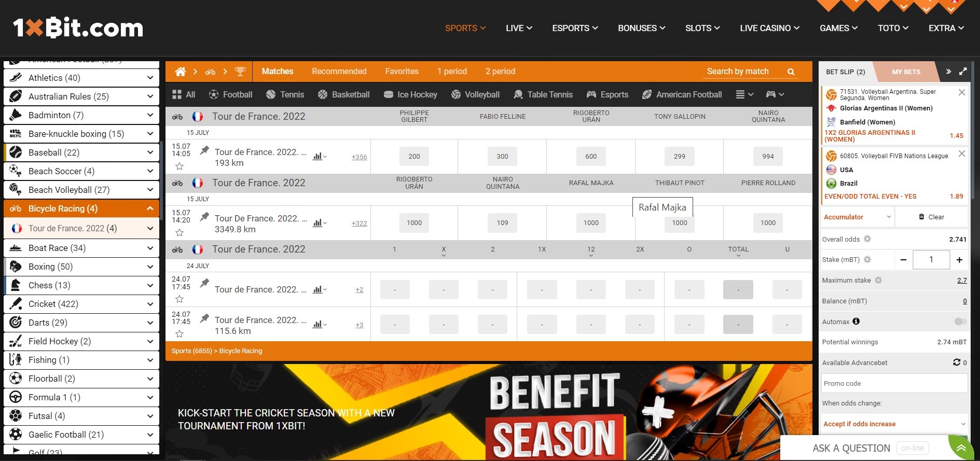Click the bicycle icon in the breadcrumb bar
Screen dimensions: 980x461
(x=210, y=72)
